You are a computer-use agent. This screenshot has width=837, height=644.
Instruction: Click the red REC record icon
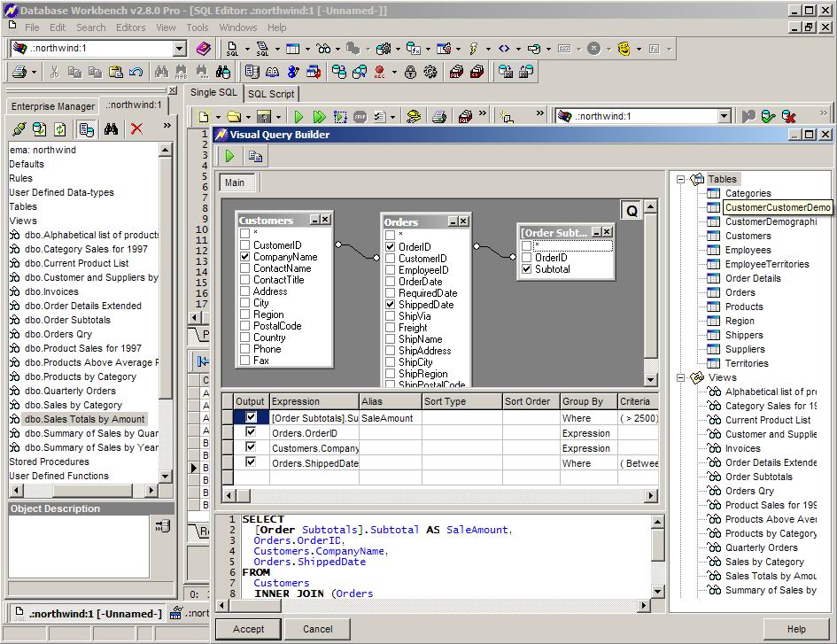[x=380, y=72]
